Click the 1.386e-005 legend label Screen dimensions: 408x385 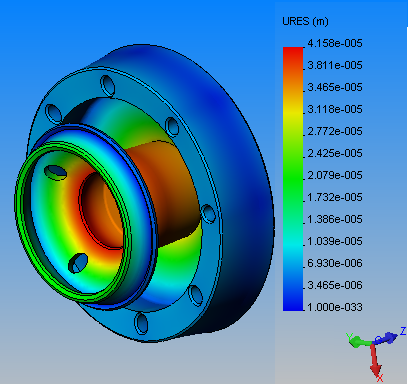tap(335, 219)
